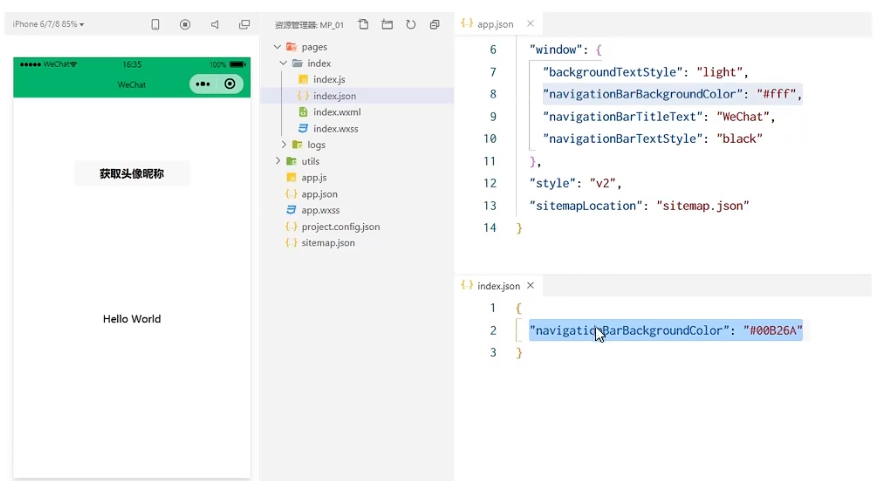Click the simulator record circle icon
Viewport: 888px width, 481px height.
click(185, 24)
